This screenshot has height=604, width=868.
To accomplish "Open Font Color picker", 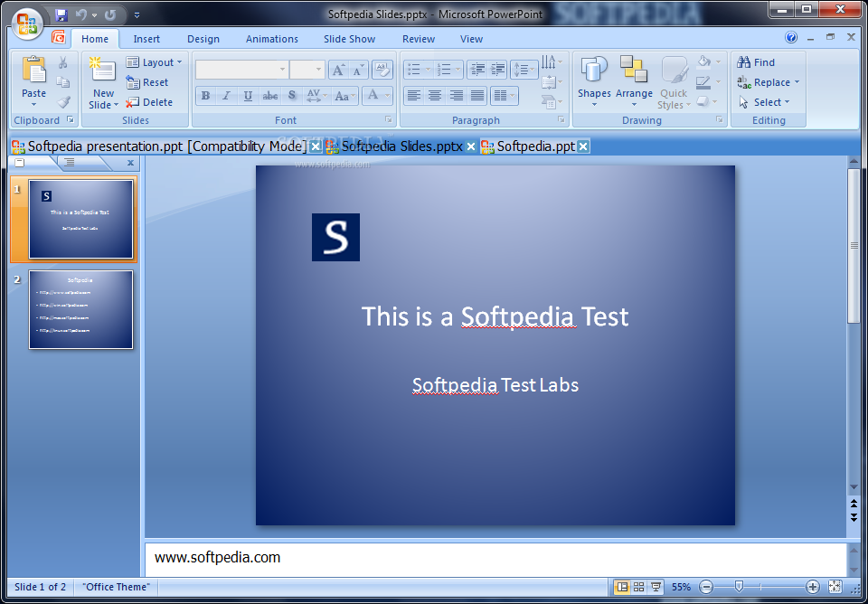I will click(377, 96).
